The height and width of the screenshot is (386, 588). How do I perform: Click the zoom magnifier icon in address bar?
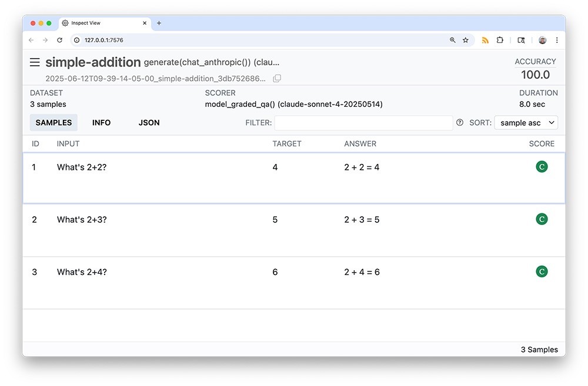point(452,40)
